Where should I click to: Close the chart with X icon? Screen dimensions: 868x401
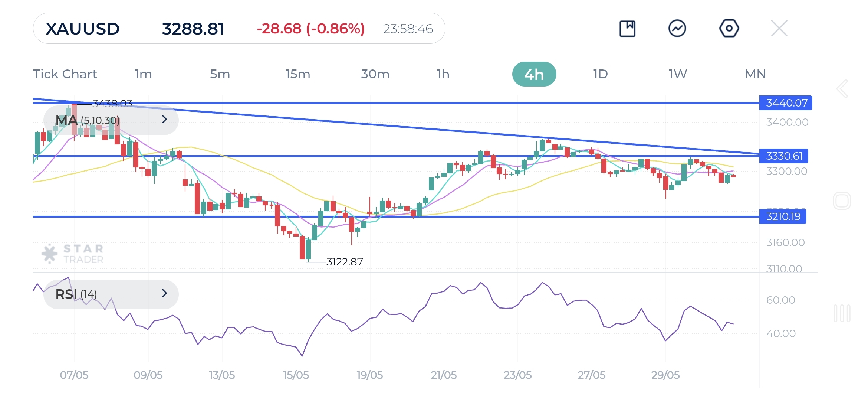pyautogui.click(x=779, y=29)
